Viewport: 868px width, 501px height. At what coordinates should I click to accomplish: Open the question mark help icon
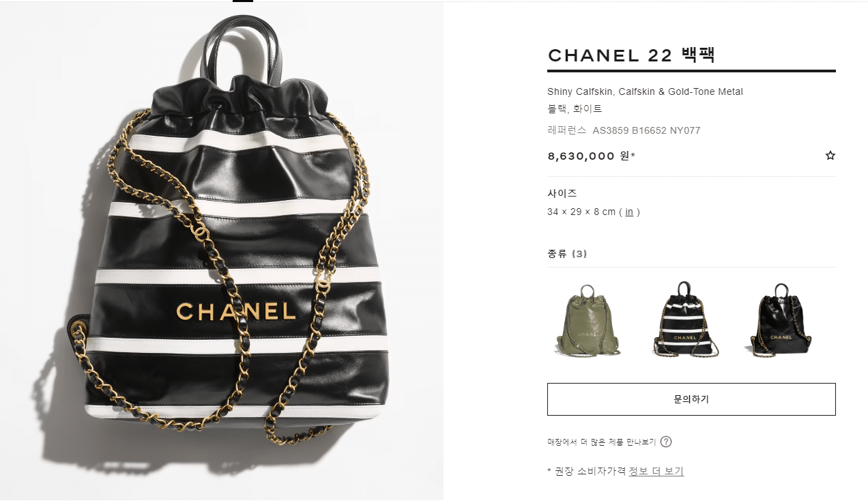click(x=666, y=442)
